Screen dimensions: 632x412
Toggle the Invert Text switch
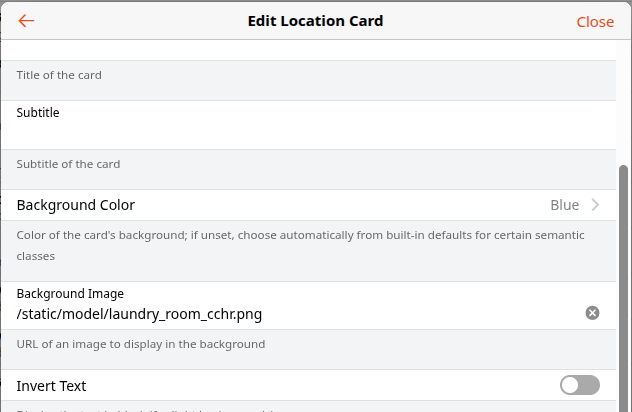point(580,385)
